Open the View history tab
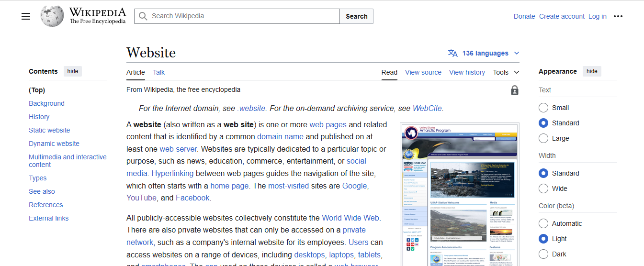 point(467,72)
